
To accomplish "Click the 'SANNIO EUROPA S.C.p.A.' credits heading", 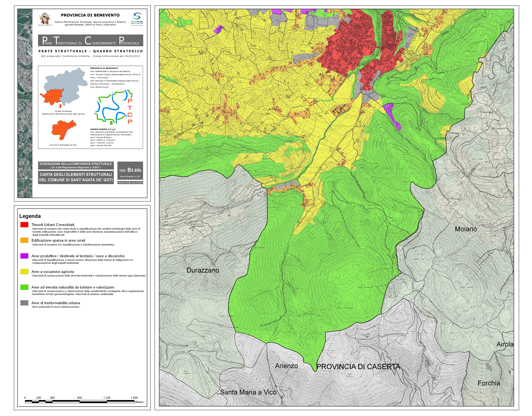I will pos(103,129).
